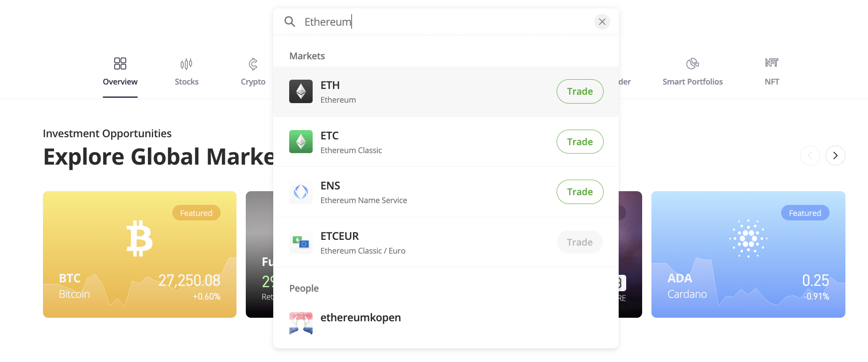Trade ETC Ethereum Classic

coord(580,142)
